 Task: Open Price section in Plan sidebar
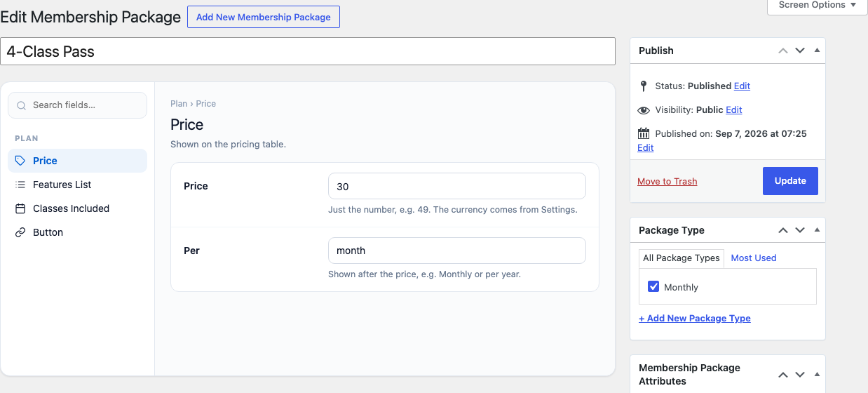77,161
